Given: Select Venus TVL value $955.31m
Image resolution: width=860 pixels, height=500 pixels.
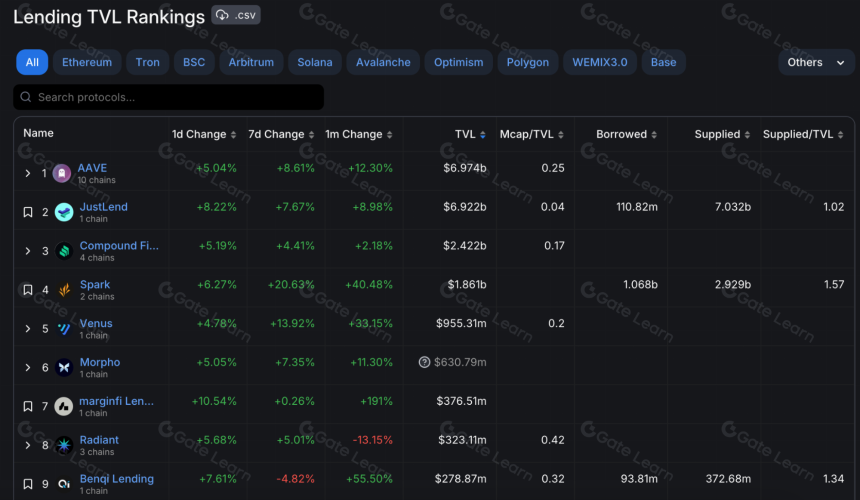Looking at the screenshot, I should 461,323.
